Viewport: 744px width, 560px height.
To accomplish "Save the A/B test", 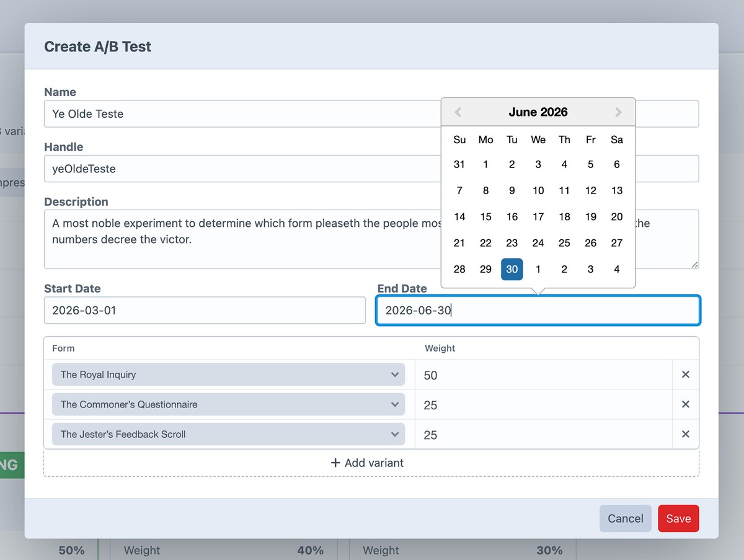I will coord(678,518).
